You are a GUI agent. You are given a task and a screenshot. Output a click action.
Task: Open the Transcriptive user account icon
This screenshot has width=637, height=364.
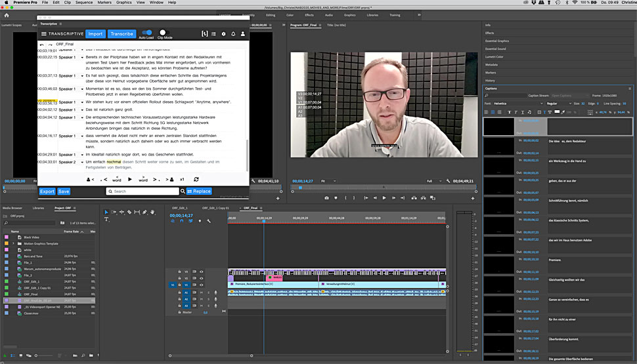tap(243, 33)
